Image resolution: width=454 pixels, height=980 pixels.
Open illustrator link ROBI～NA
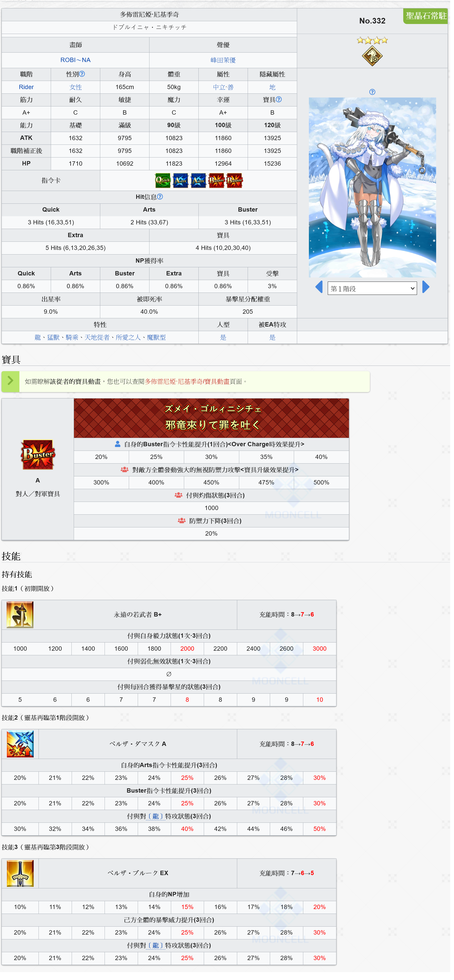tap(76, 61)
